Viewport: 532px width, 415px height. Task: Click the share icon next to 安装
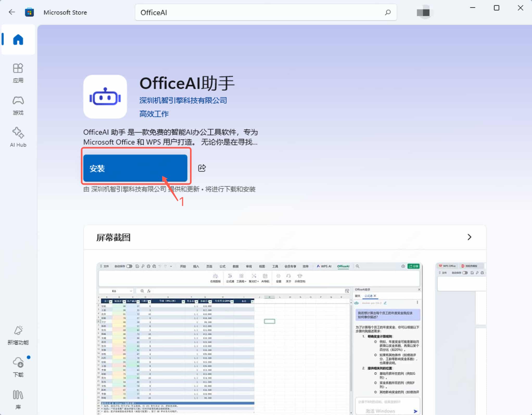[x=202, y=168]
